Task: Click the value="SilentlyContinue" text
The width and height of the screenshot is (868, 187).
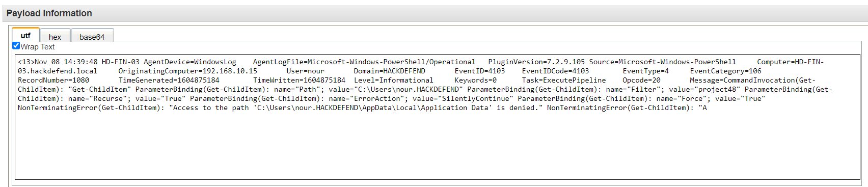Action: pyautogui.click(x=463, y=98)
